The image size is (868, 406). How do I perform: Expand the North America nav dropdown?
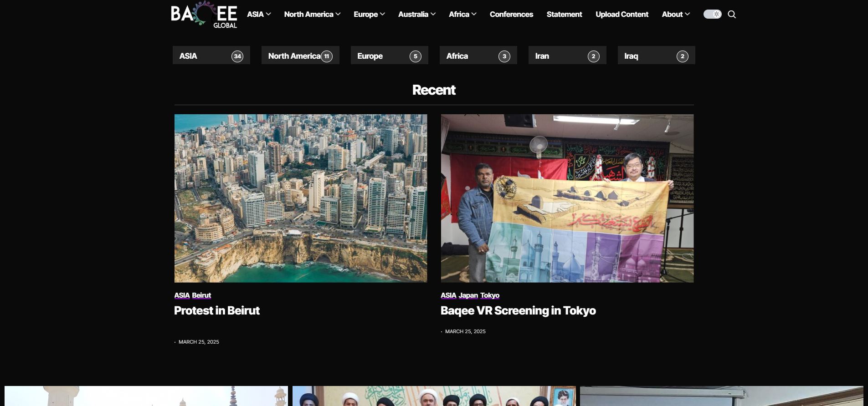(312, 15)
